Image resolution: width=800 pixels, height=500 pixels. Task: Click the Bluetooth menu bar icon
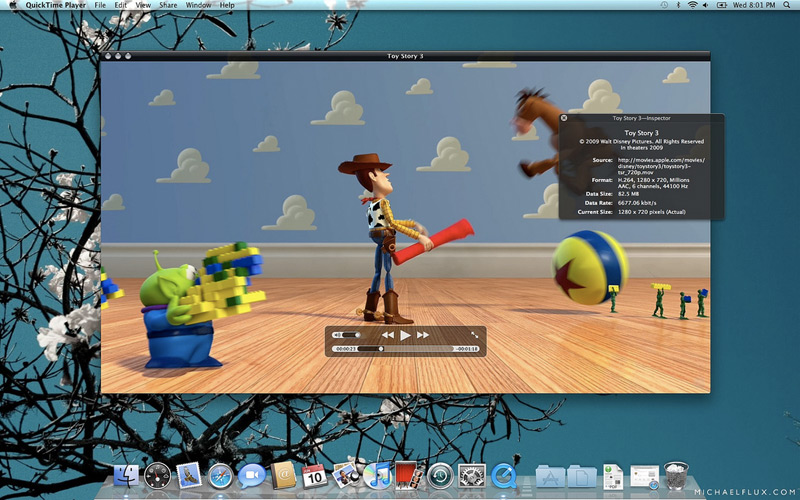click(x=678, y=5)
